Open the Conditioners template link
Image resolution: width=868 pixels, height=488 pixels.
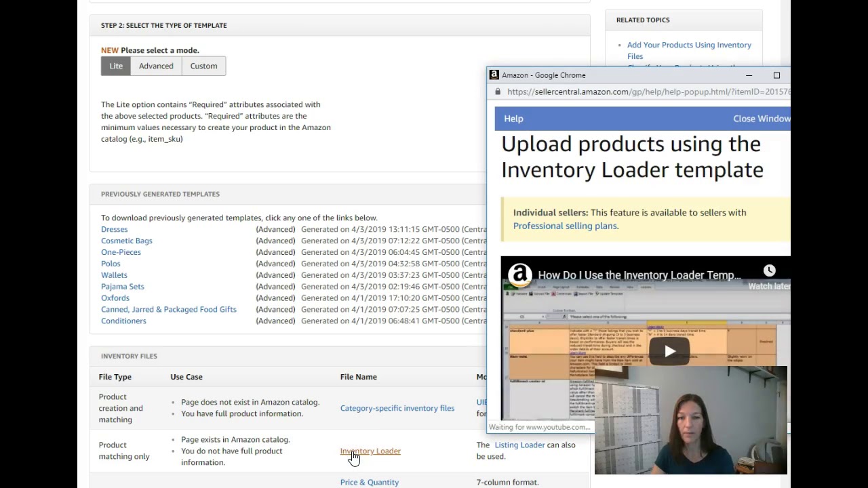point(123,321)
